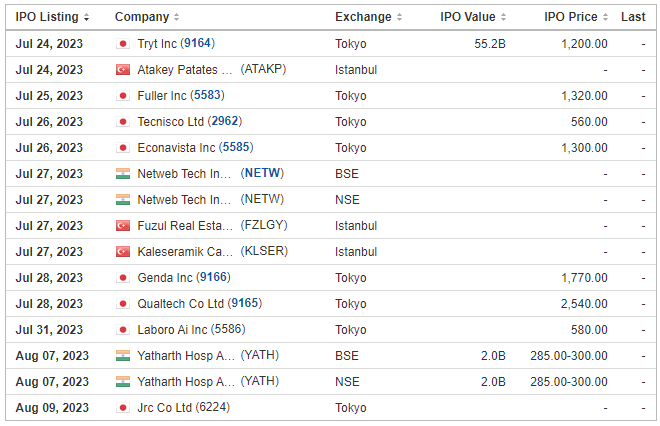Open NETW ticker link in BSE row

coord(262,173)
